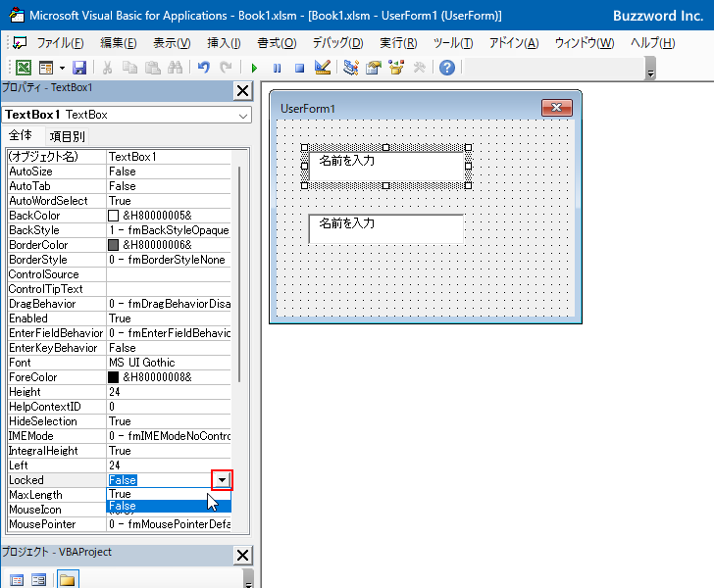
Task: Open the ツール(T) menu
Action: click(x=453, y=43)
